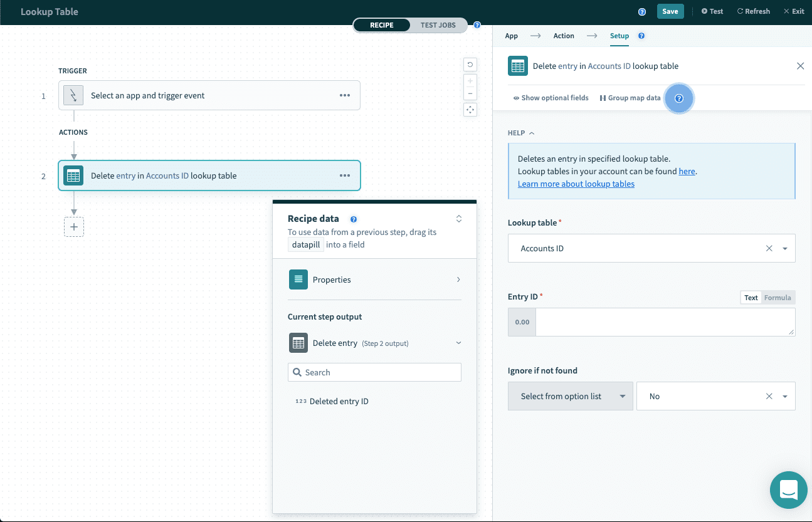The height and width of the screenshot is (522, 812).
Task: Click the lookup table icon in step 2
Action: click(x=73, y=176)
